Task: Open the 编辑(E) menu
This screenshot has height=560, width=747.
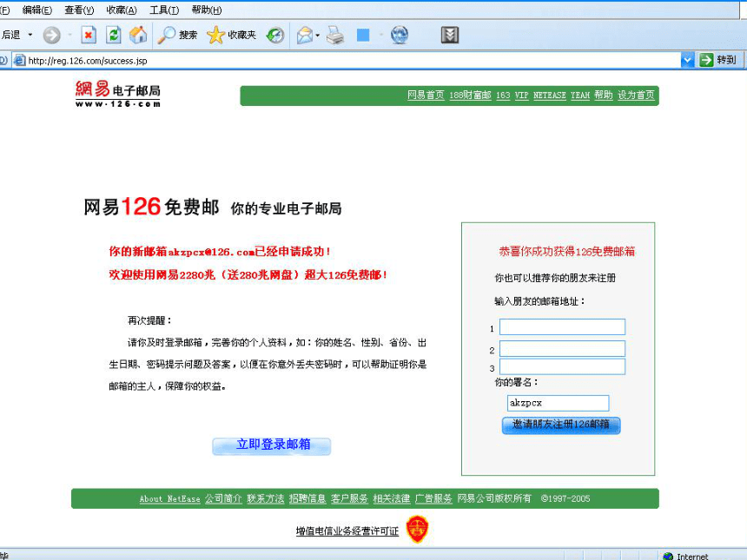Action: tap(37, 10)
